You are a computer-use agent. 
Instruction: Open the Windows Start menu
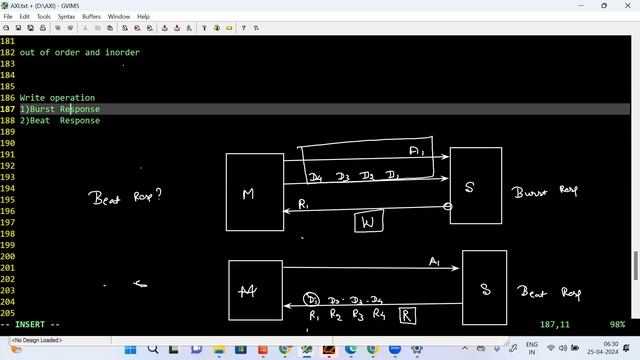tap(131, 350)
